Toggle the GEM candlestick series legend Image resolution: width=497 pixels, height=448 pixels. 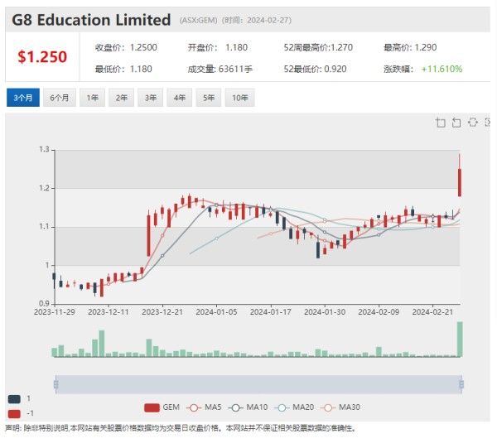162,407
